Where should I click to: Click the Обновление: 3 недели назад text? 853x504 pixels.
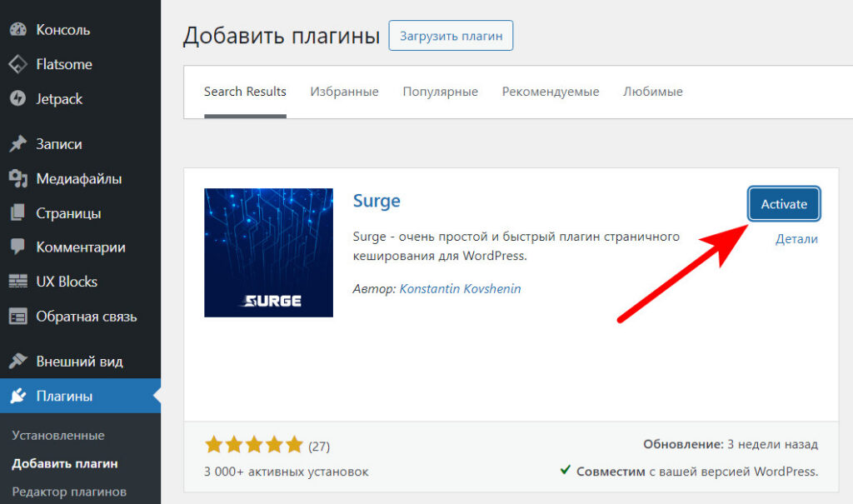pyautogui.click(x=731, y=444)
